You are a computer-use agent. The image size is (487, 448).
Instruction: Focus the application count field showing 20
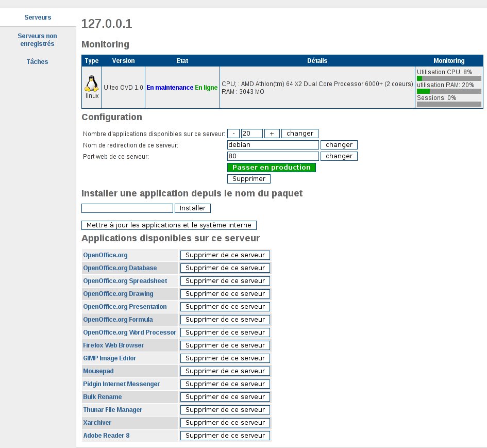tap(252, 134)
